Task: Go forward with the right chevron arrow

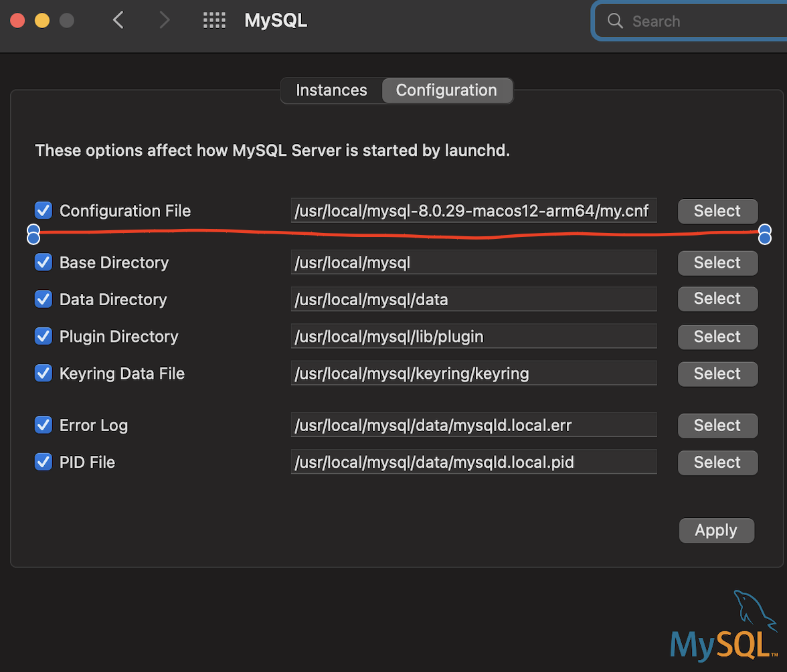Action: click(x=164, y=20)
